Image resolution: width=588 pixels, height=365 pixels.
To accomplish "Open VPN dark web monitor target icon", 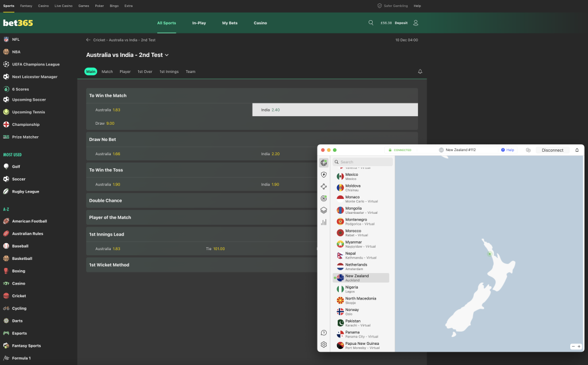I will click(324, 198).
